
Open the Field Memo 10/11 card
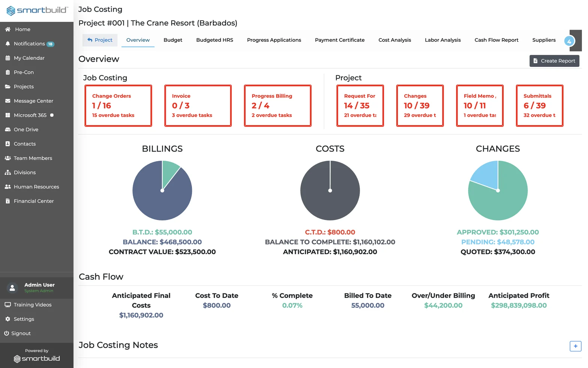480,106
